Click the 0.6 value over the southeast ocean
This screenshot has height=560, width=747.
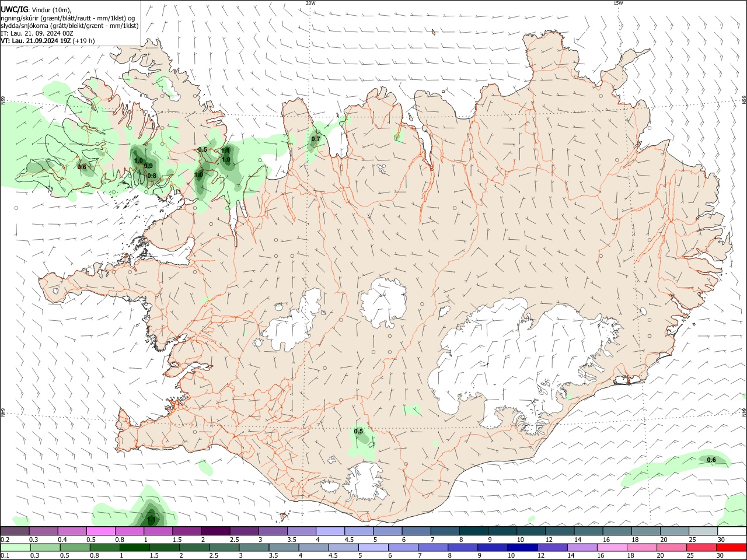[711, 460]
